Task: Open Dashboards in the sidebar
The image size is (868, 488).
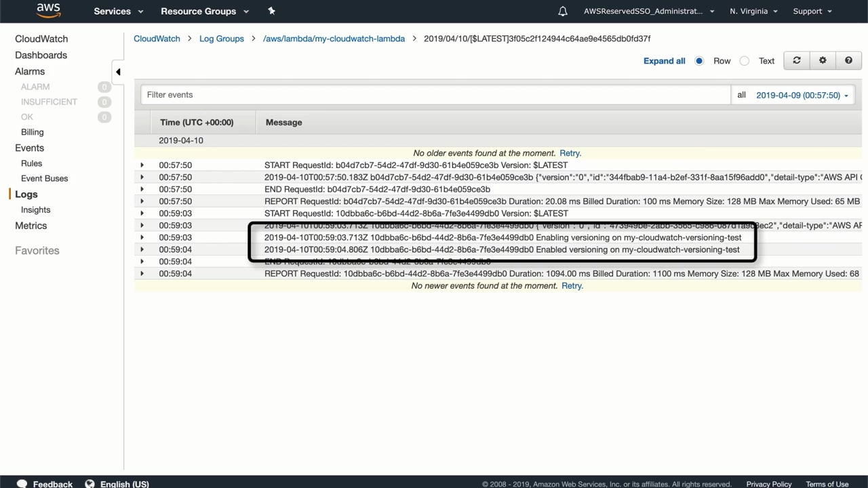Action: click(41, 55)
